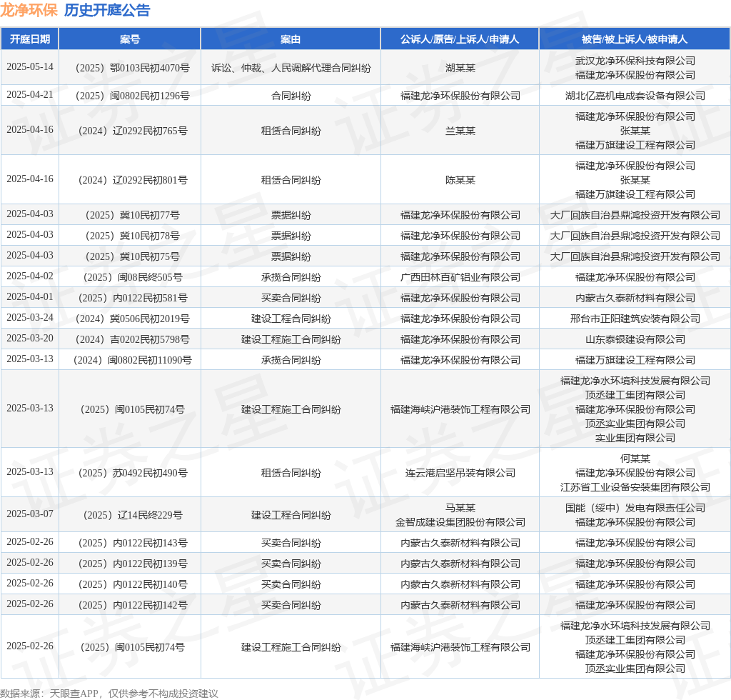Click the 数据来源 footer note
731x700 pixels.
tap(109, 694)
